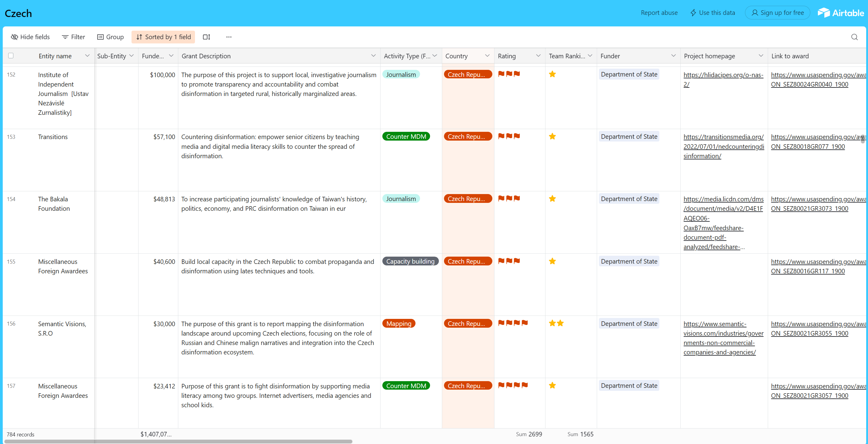The height and width of the screenshot is (444, 868).
Task: Click the Capacity building tag in row 155
Action: [x=410, y=261]
